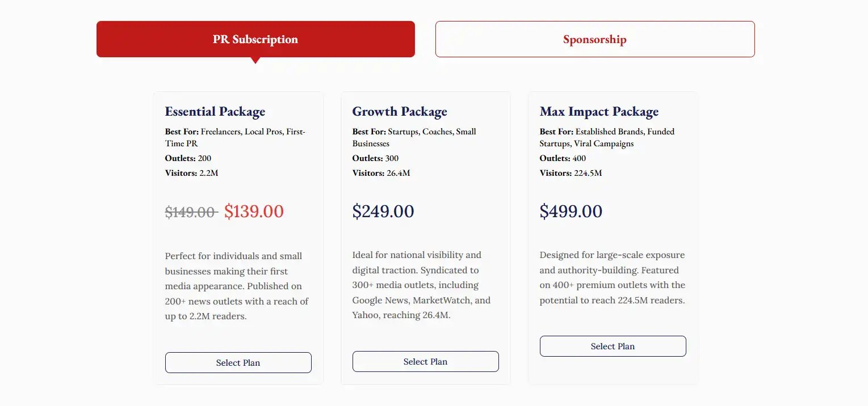868x406 pixels.
Task: Click the struck-through $149.00 price
Action: click(x=191, y=213)
